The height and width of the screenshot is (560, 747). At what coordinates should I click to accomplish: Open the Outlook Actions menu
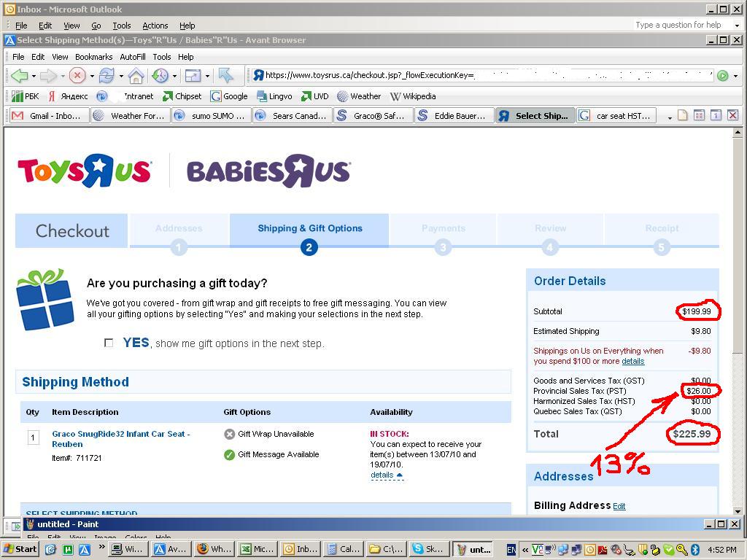(x=155, y=26)
